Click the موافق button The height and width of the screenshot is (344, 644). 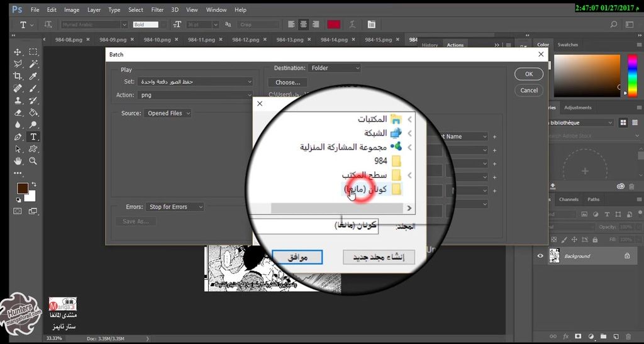[x=297, y=257]
